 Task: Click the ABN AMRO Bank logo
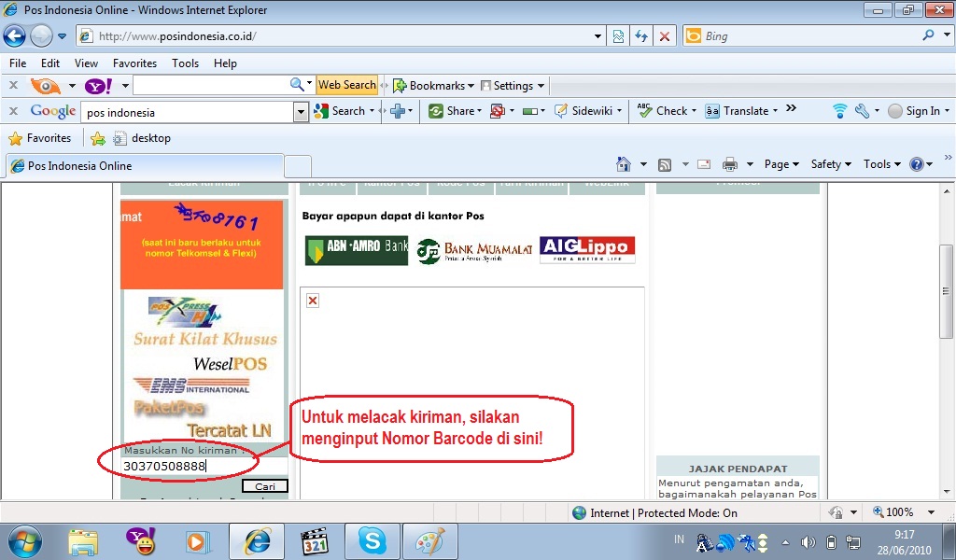357,250
